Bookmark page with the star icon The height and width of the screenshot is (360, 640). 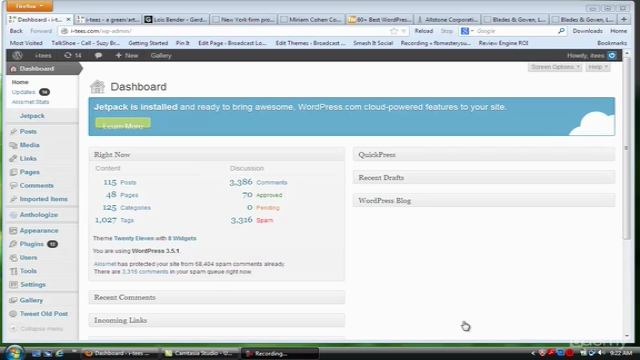(x=393, y=31)
